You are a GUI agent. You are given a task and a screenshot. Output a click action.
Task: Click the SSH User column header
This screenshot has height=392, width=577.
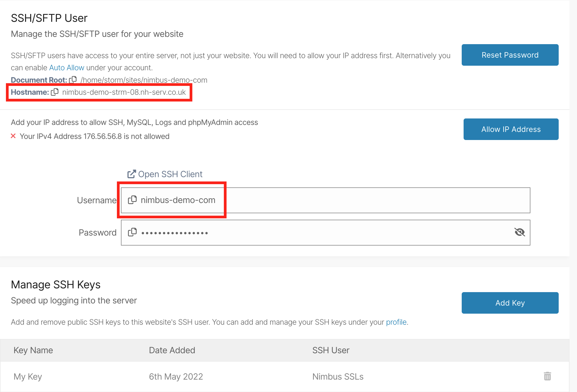(x=331, y=350)
